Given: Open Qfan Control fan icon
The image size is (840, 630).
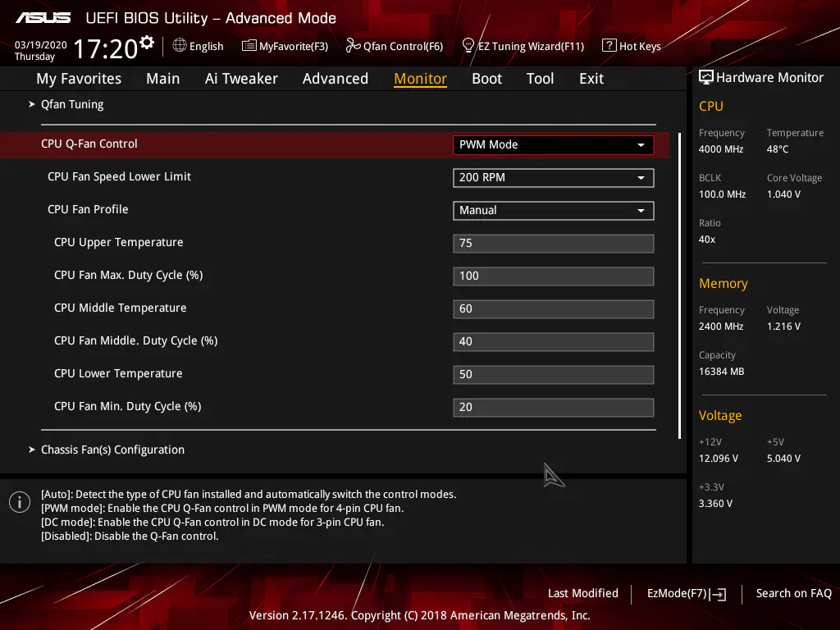Looking at the screenshot, I should 353,46.
